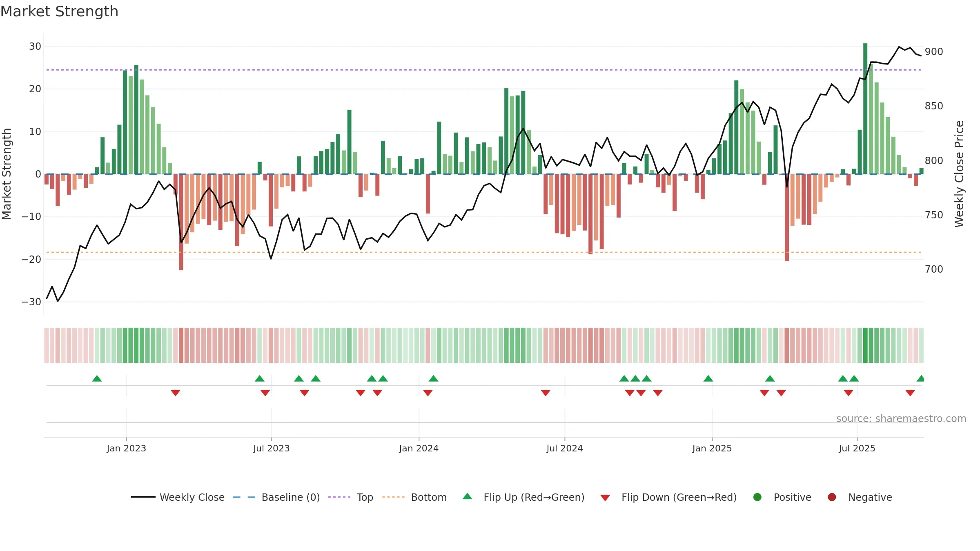
Task: Toggle the Bottom legend label
Action: click(429, 497)
